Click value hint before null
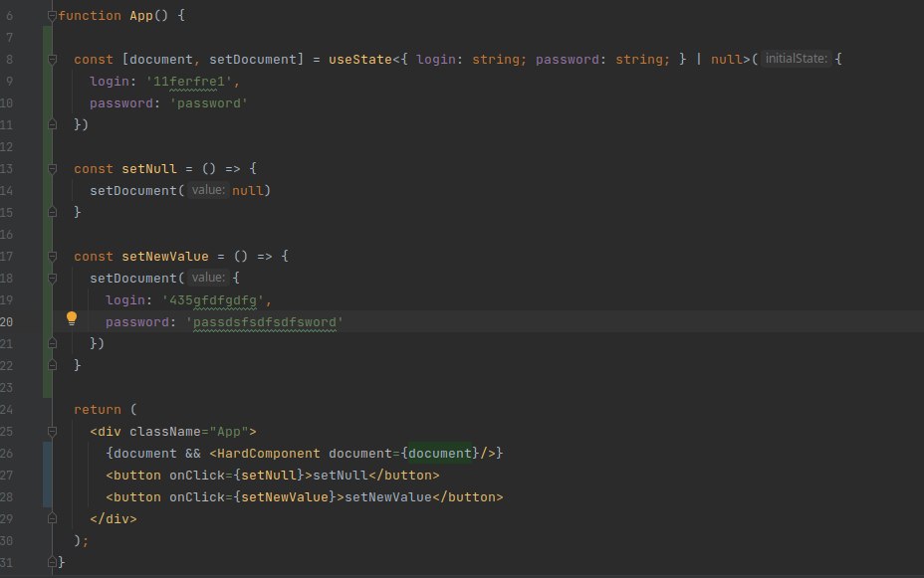924x578 pixels. (208, 190)
